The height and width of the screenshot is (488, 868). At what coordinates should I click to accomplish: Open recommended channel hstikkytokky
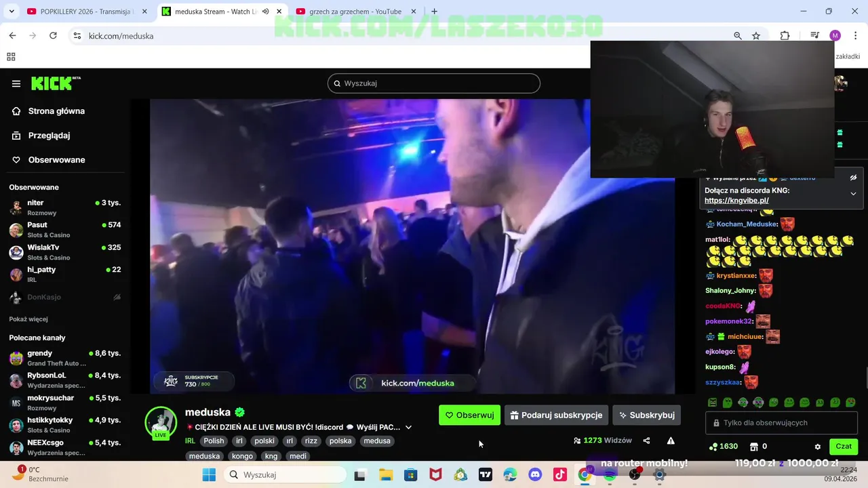[65, 425]
